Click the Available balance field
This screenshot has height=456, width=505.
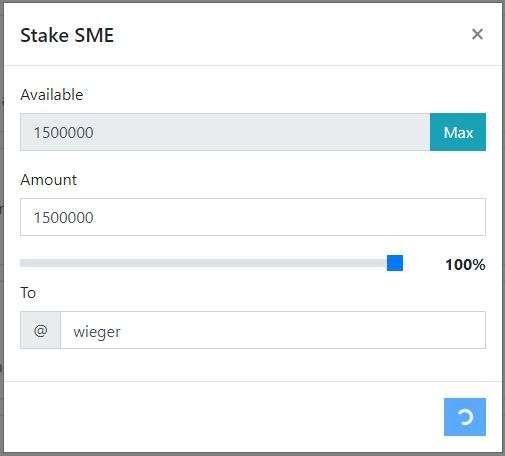[225, 132]
